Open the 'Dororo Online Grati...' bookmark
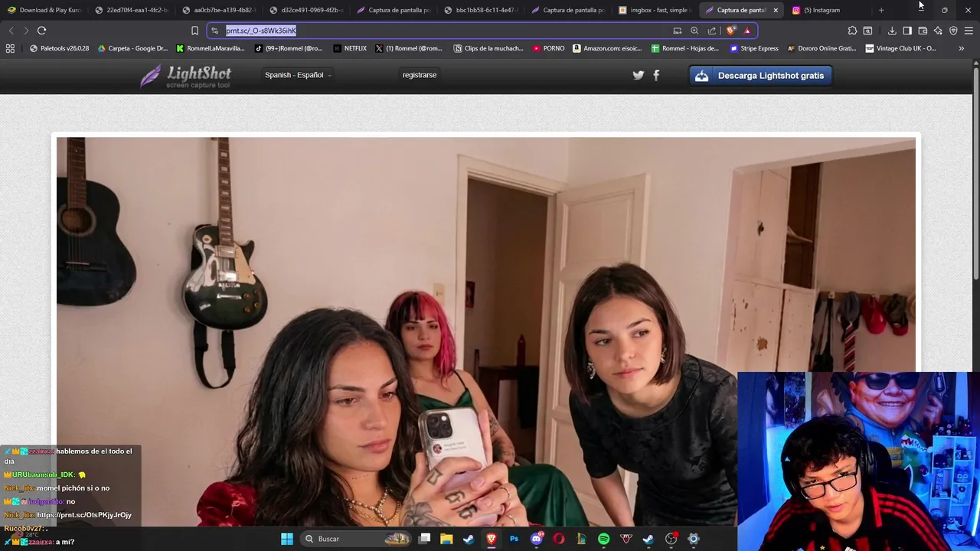Screen dimensions: 980x551 pos(822,48)
